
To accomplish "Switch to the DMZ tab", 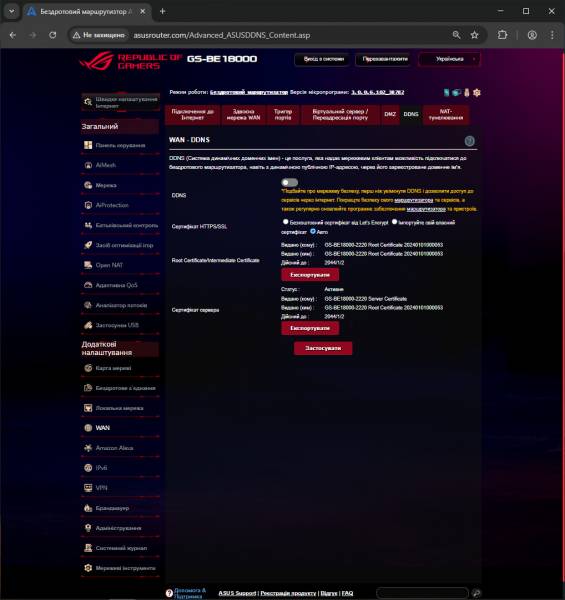I will pos(390,114).
